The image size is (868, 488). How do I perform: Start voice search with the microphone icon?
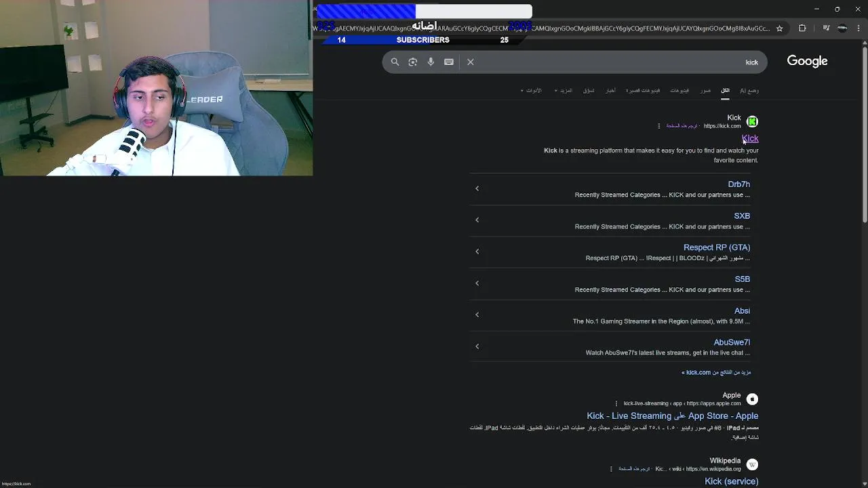[x=431, y=62]
